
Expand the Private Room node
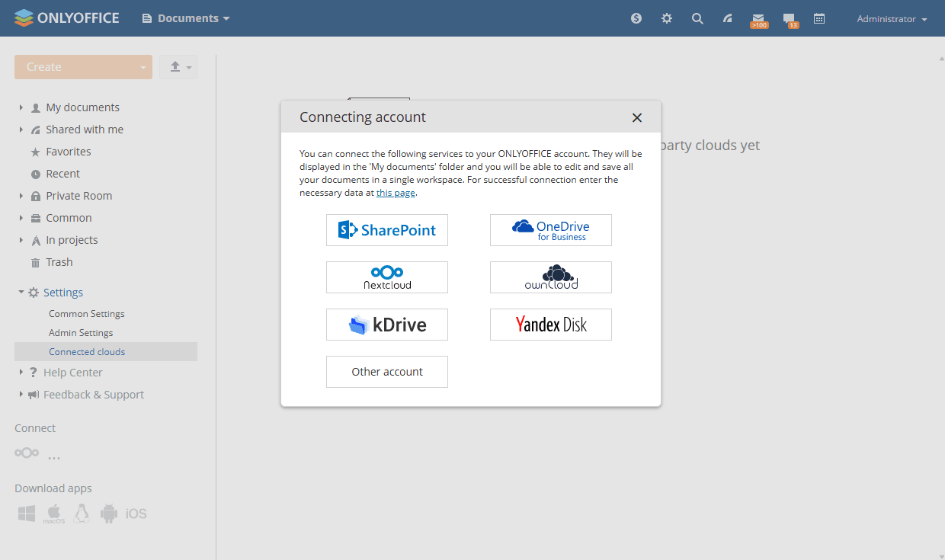click(x=21, y=196)
